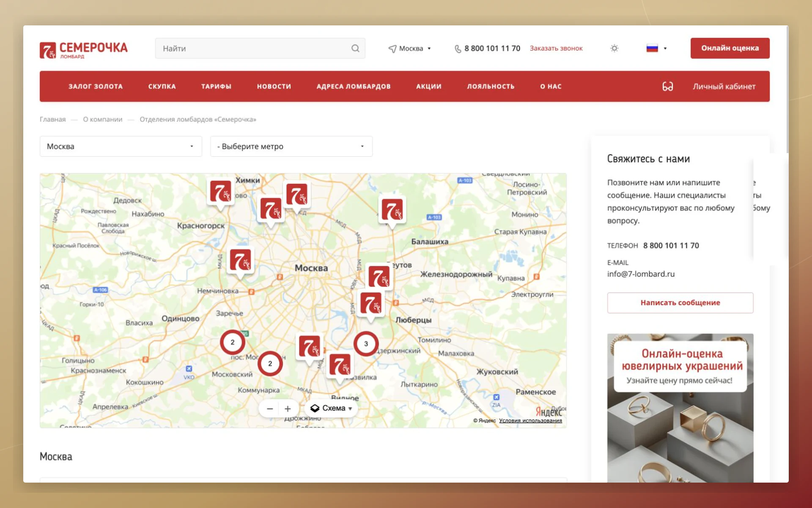Click the map pin left of cluster 3

click(x=309, y=348)
